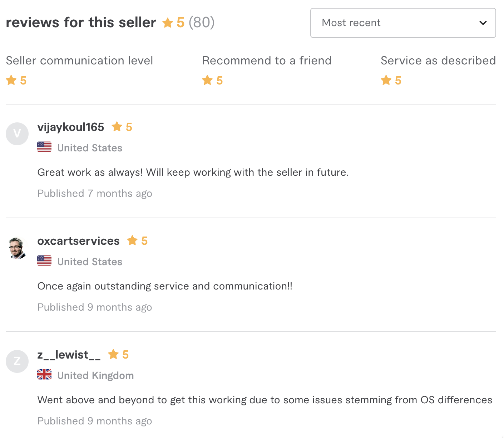Image resolution: width=504 pixels, height=438 pixels.
Task: Click the star next to Seller communication level
Action: coord(10,80)
